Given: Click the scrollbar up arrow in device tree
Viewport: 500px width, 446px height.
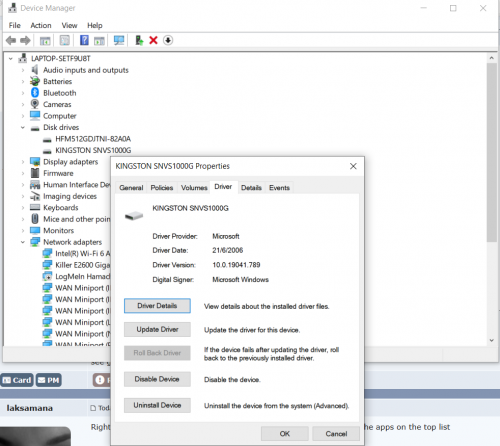Looking at the screenshot, I should (x=491, y=58).
